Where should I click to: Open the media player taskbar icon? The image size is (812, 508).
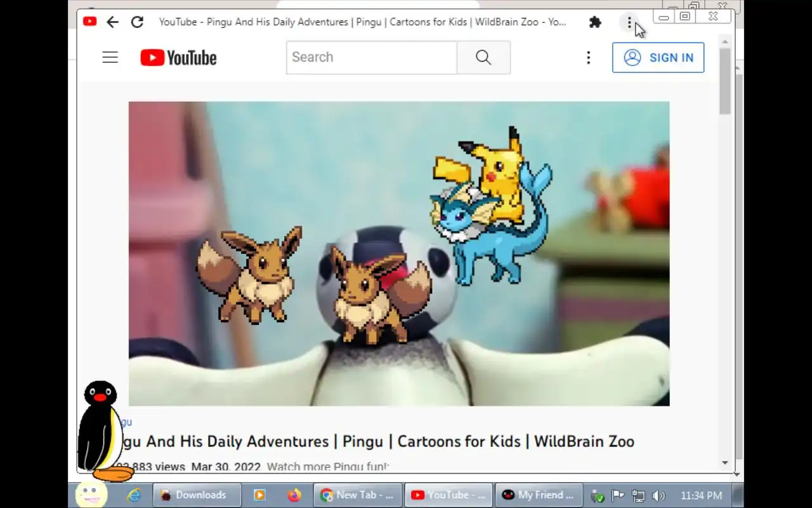[x=259, y=495]
